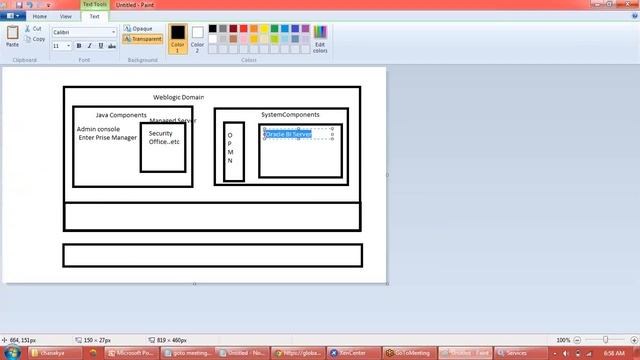Screen dimensions: 640x360
Task: Switch to the Home ribbon tab
Action: (40, 16)
